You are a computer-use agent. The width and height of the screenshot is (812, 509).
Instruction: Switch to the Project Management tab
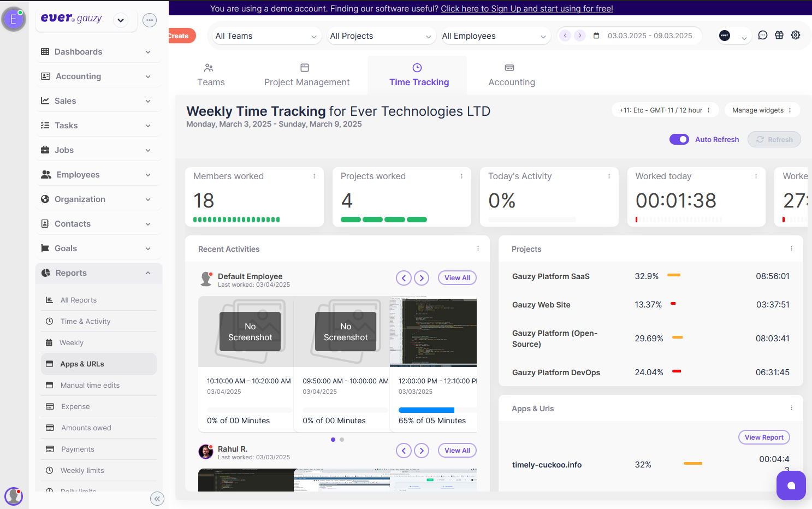[x=307, y=75]
